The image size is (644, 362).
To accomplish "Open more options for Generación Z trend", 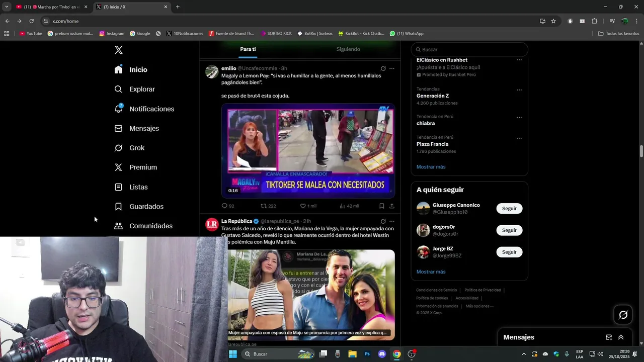I will coord(519,90).
